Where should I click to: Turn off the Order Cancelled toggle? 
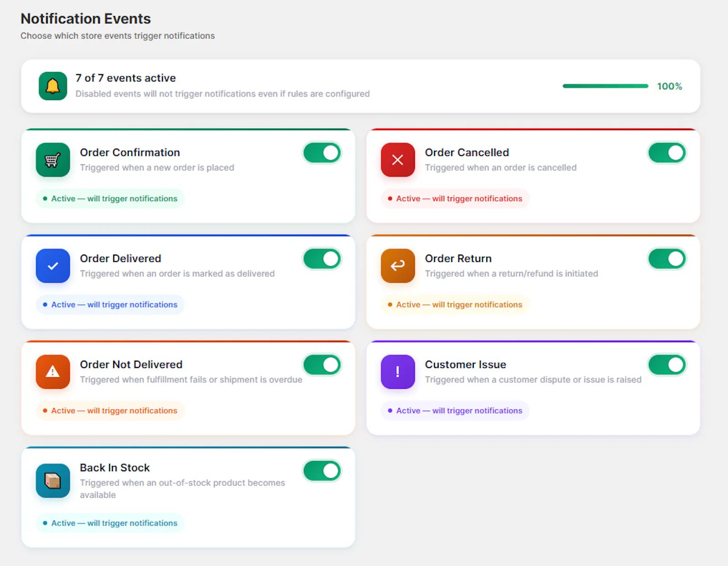pyautogui.click(x=667, y=153)
